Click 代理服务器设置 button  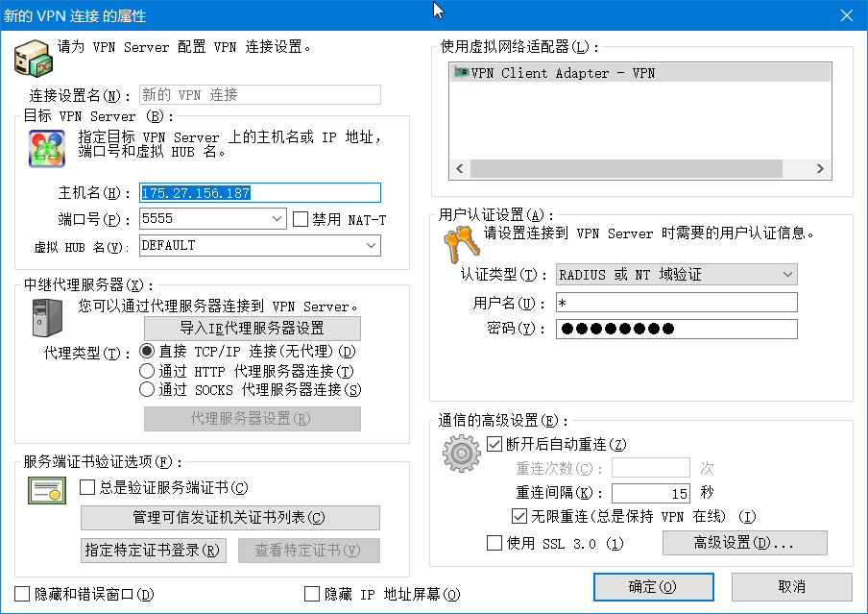pos(252,418)
